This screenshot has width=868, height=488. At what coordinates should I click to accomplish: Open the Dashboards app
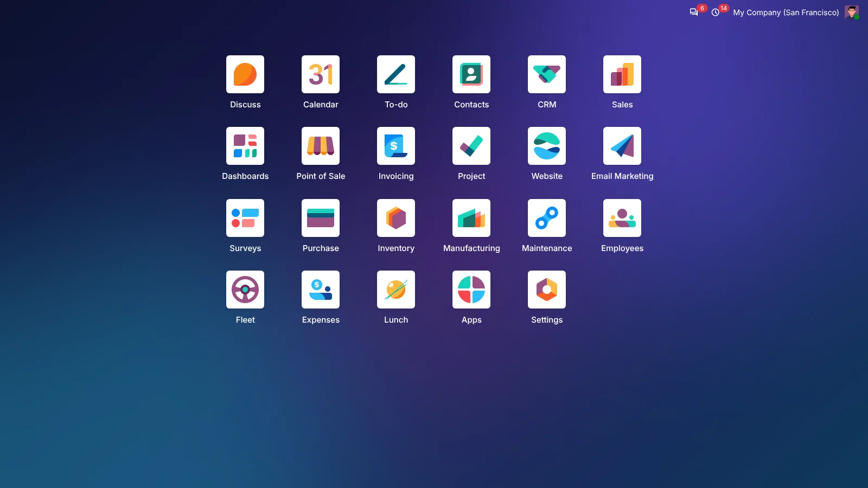point(245,146)
